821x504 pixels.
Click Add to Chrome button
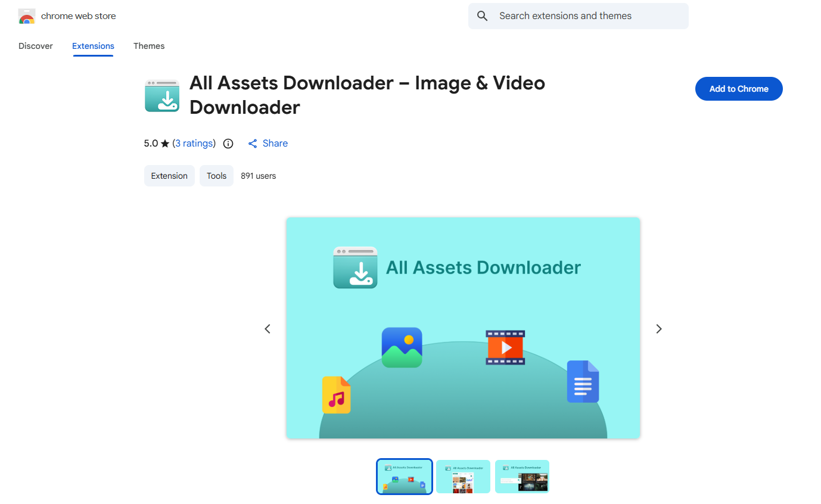(739, 89)
